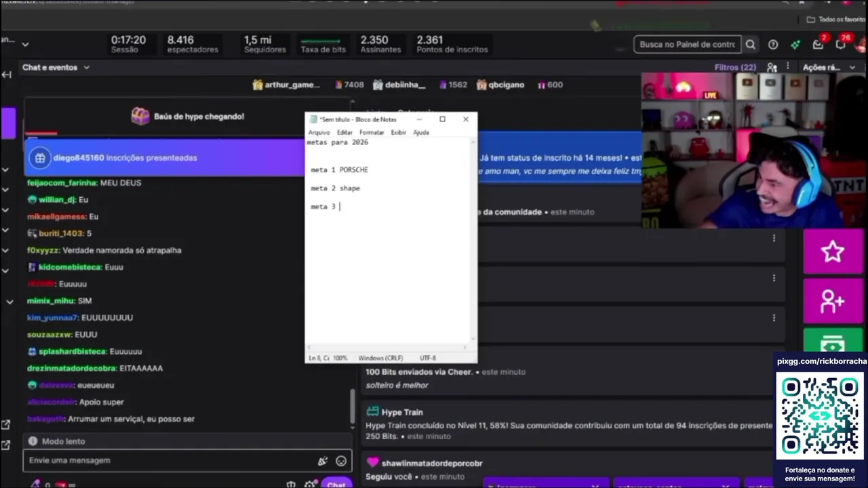Image resolution: width=868 pixels, height=488 pixels.
Task: Click the 2.350 Assinantes stat
Action: [x=380, y=44]
